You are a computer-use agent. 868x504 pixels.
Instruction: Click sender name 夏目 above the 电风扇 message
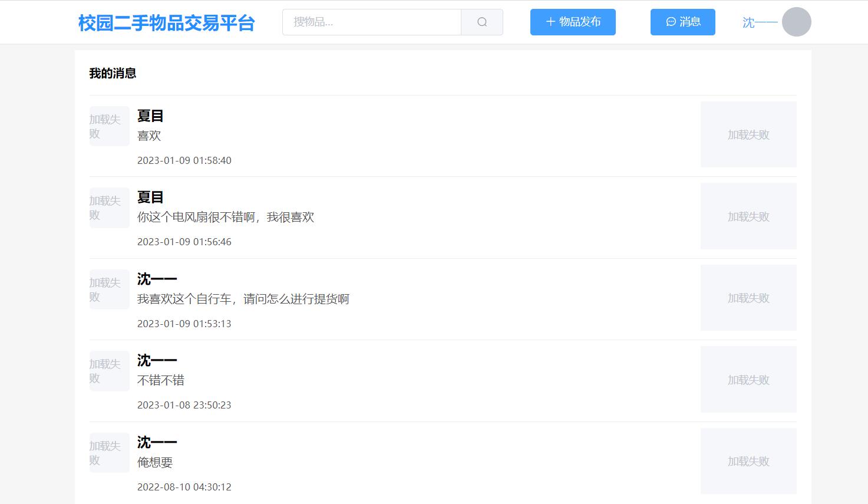coord(150,197)
